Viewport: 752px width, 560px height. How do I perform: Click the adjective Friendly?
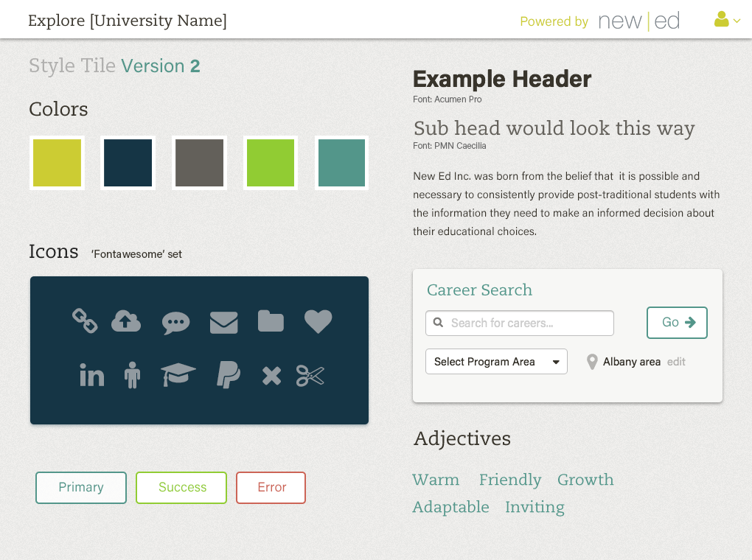pyautogui.click(x=510, y=480)
